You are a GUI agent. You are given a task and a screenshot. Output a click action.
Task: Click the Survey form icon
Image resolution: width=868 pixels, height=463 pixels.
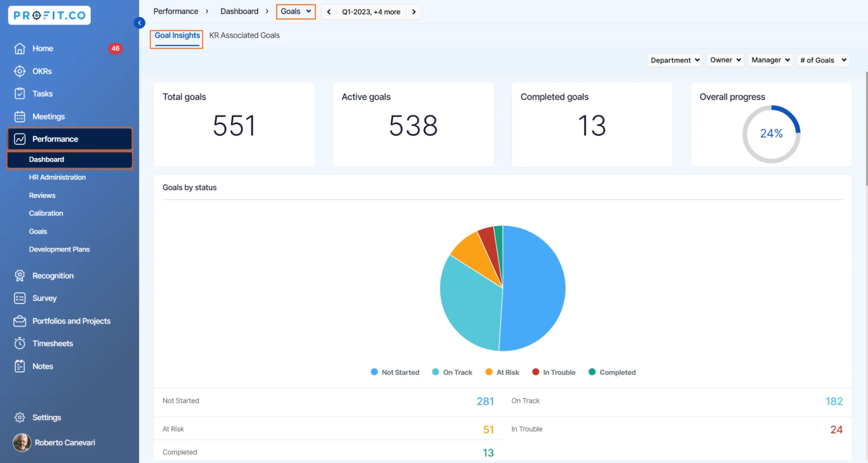pos(20,298)
